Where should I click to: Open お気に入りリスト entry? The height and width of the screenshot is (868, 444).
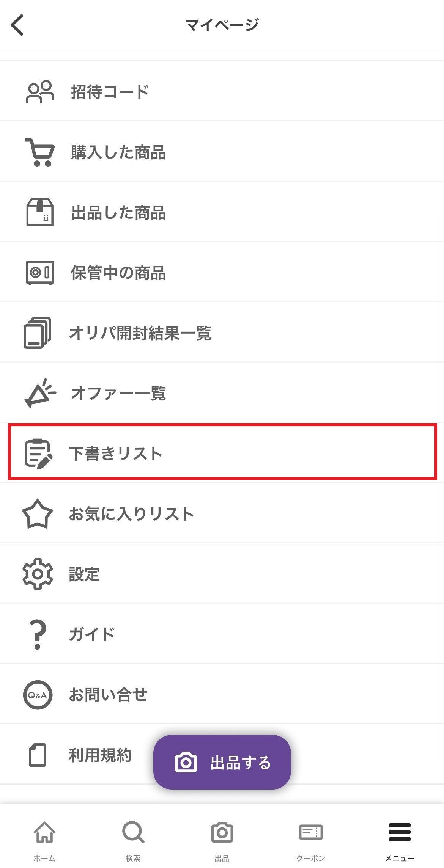point(131,514)
